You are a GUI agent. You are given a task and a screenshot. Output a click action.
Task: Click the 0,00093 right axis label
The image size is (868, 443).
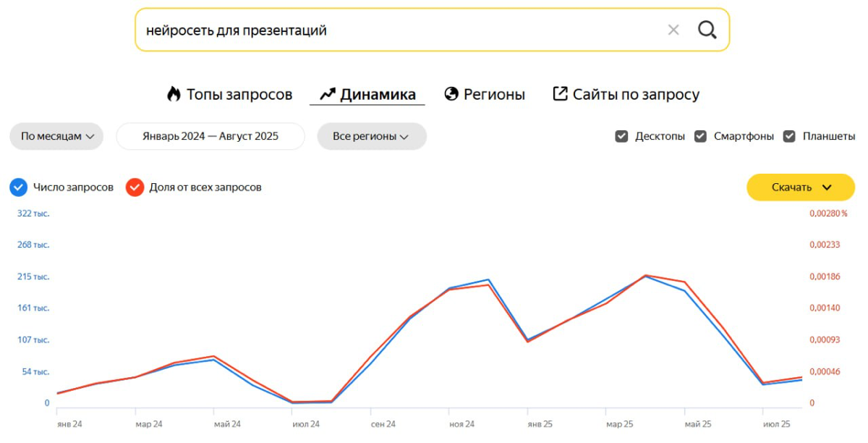(x=825, y=339)
